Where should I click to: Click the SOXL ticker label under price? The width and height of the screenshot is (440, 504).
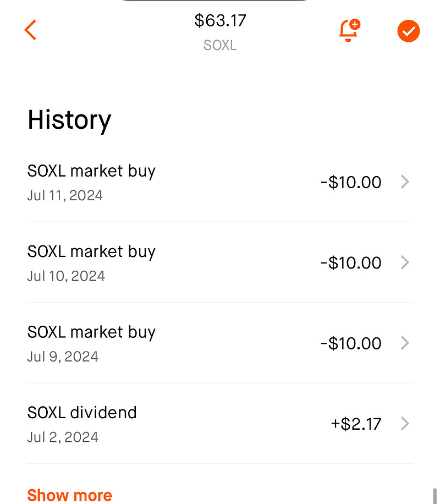(x=220, y=45)
